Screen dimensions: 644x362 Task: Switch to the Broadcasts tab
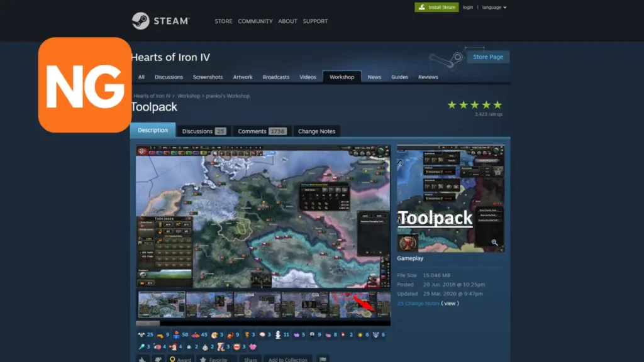pos(276,77)
